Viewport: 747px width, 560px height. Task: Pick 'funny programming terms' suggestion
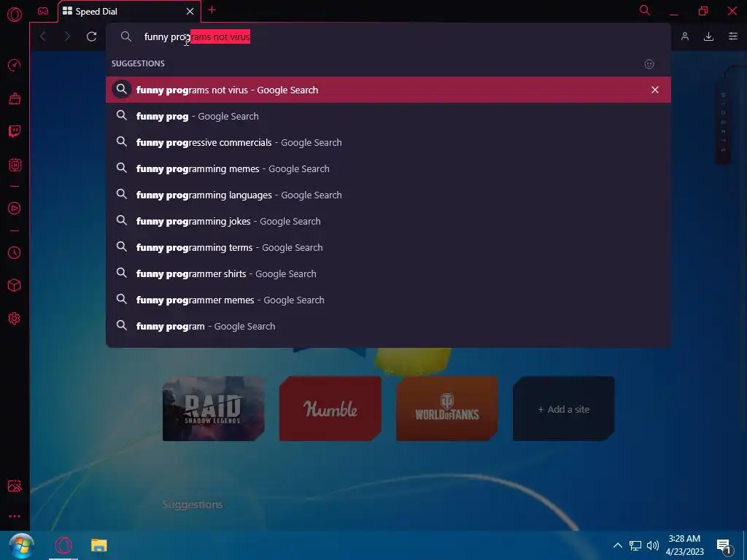[x=388, y=247]
